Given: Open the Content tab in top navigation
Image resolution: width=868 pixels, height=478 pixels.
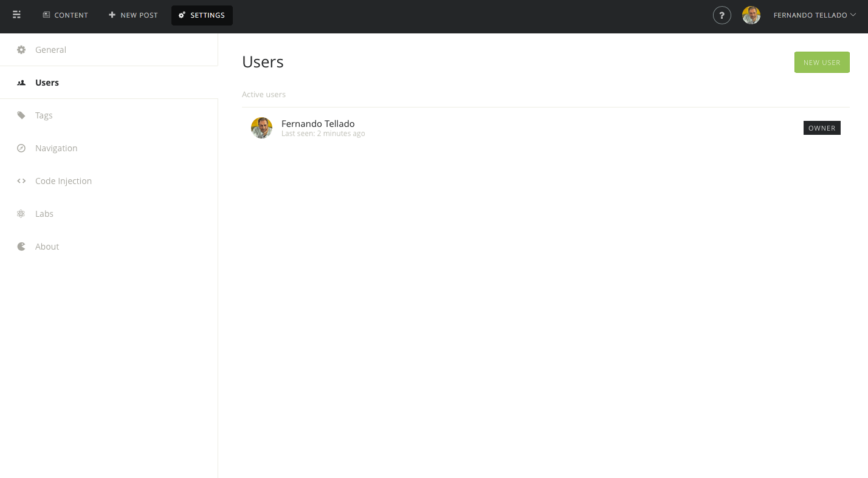Looking at the screenshot, I should click(x=66, y=15).
